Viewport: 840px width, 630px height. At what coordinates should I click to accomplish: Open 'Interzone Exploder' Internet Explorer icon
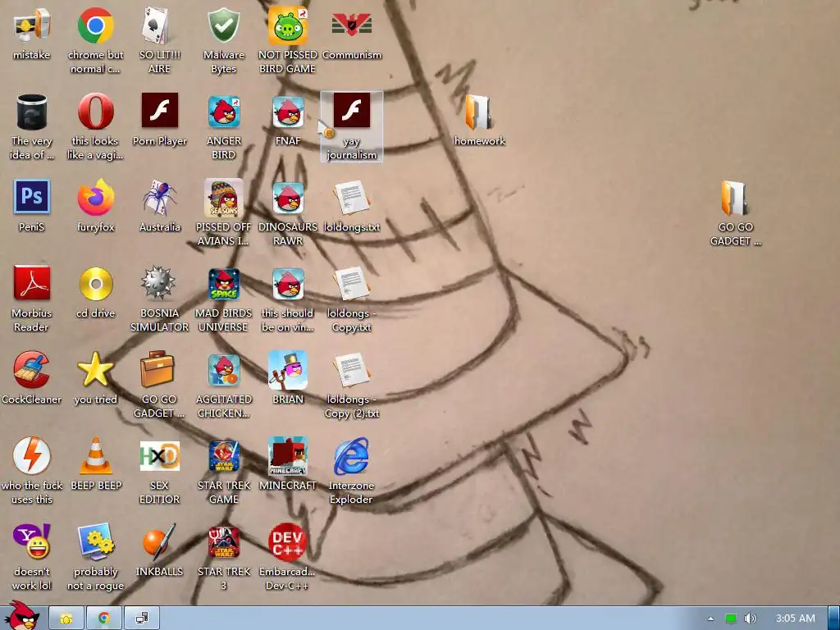click(x=351, y=456)
